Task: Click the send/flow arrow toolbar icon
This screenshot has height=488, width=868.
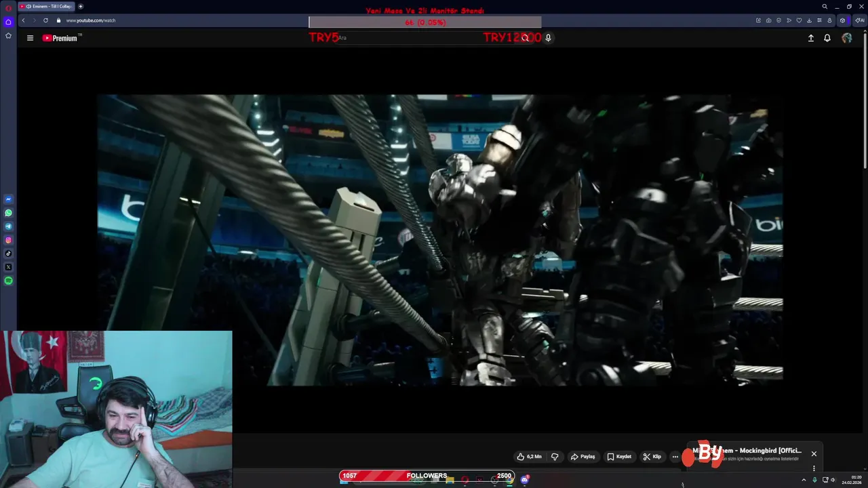Action: click(x=789, y=20)
